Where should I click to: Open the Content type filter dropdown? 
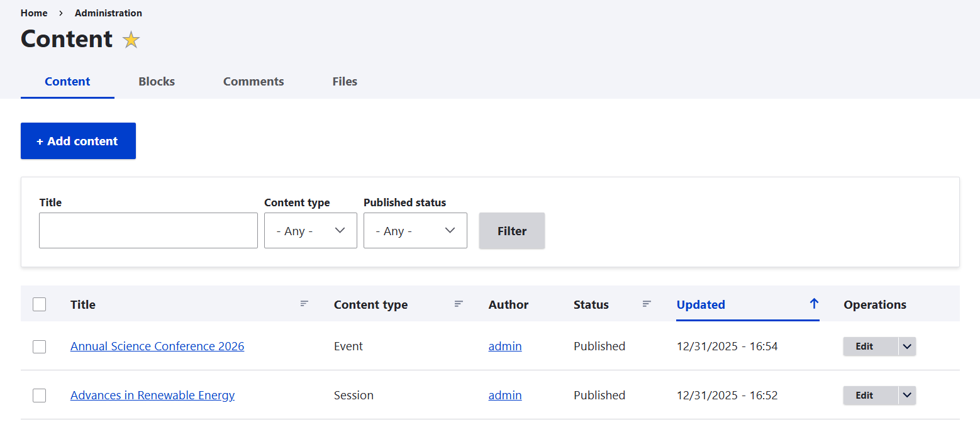tap(310, 231)
